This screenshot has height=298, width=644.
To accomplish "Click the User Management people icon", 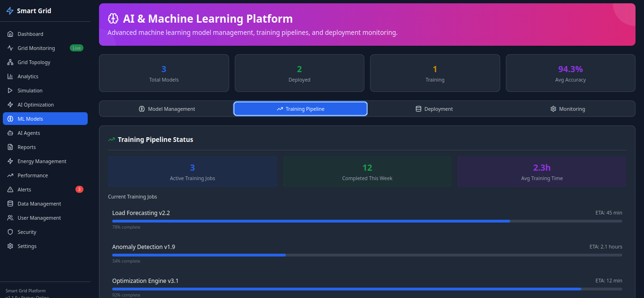I will coord(10,218).
